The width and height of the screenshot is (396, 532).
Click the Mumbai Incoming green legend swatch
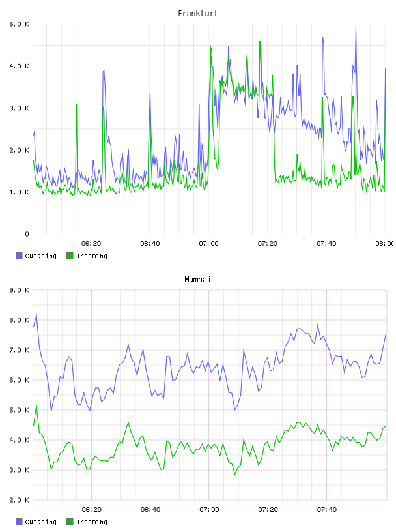click(70, 522)
